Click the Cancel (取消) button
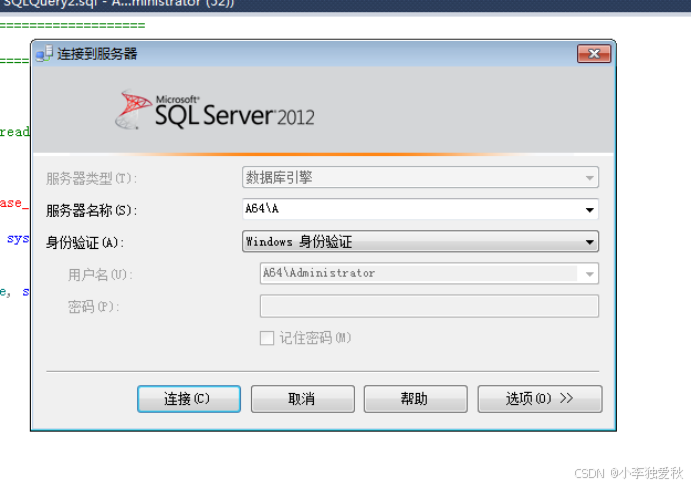692x487 pixels. tap(302, 399)
